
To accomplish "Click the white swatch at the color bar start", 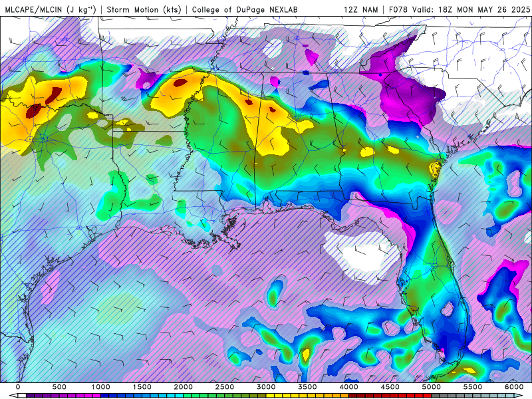I will coord(22,396).
